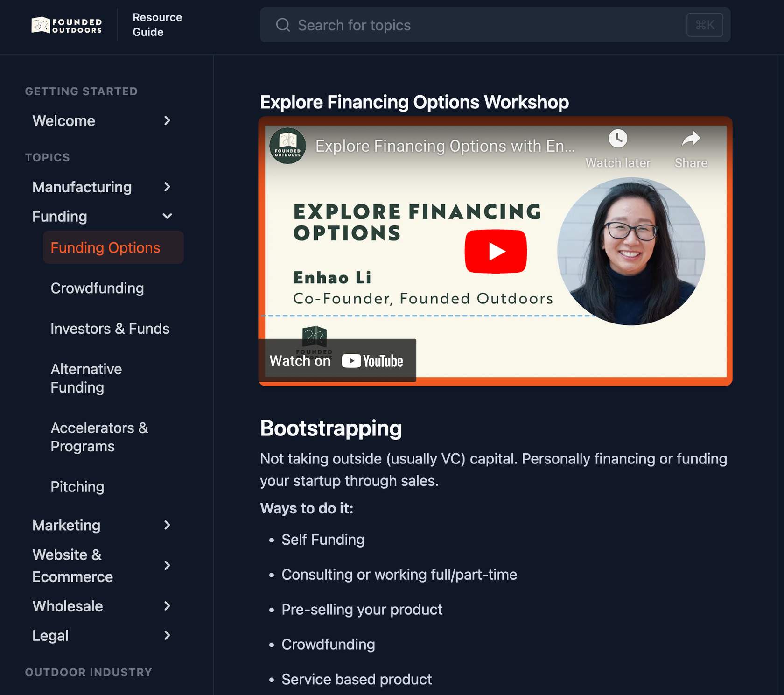Screen dimensions: 784x695
Task: Click 'Pre-selling your product' list item
Action: 362,610
